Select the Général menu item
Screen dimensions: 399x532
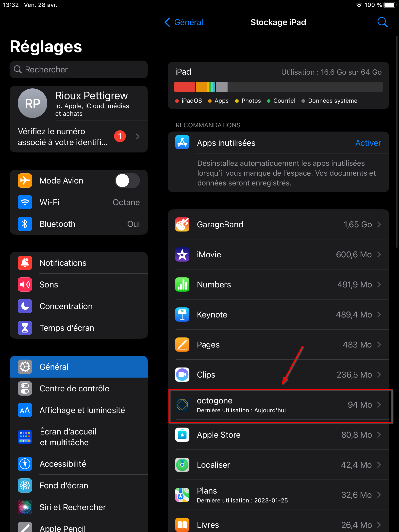79,367
